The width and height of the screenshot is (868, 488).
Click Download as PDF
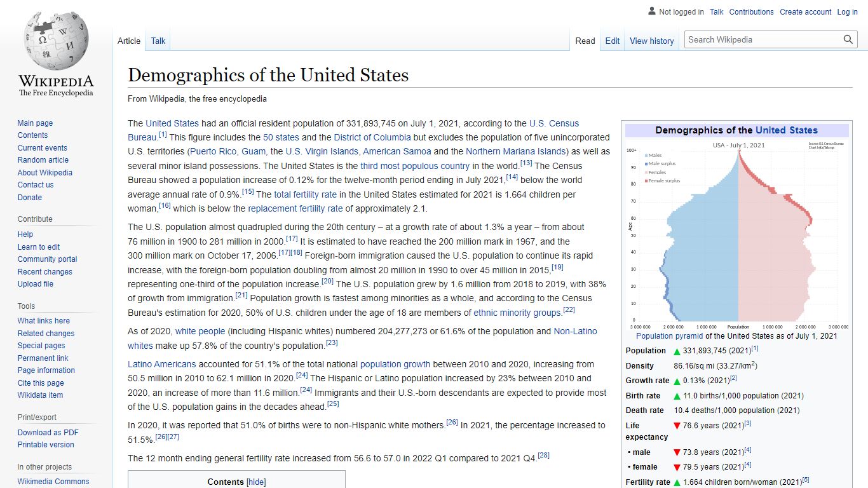pyautogui.click(x=48, y=433)
